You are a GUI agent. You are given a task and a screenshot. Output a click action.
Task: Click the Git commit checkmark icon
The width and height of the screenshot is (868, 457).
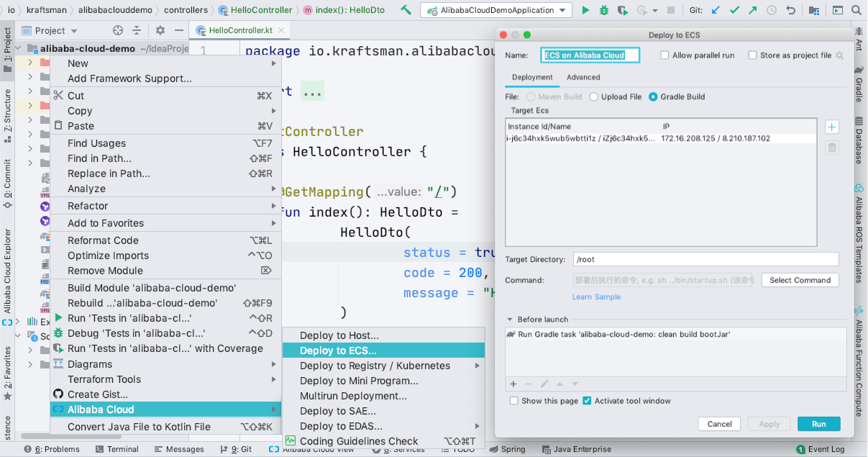point(734,10)
